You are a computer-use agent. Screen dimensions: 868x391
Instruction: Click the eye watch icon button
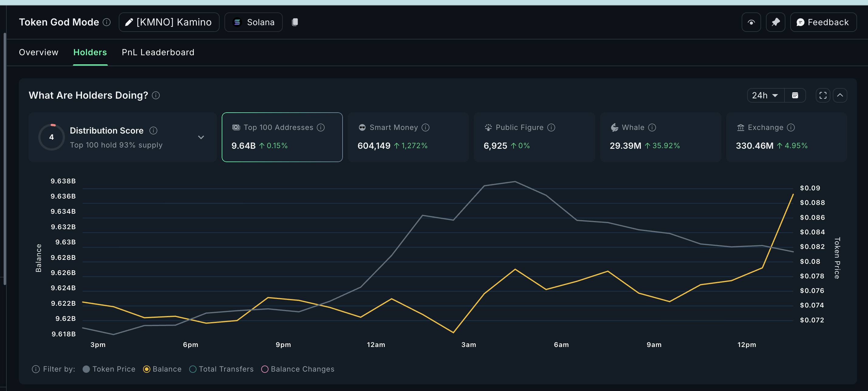751,22
